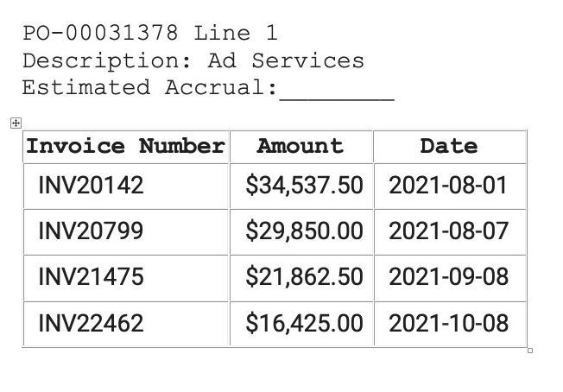Click amount $29,850.00
This screenshot has width=563, height=392.
pos(304,231)
